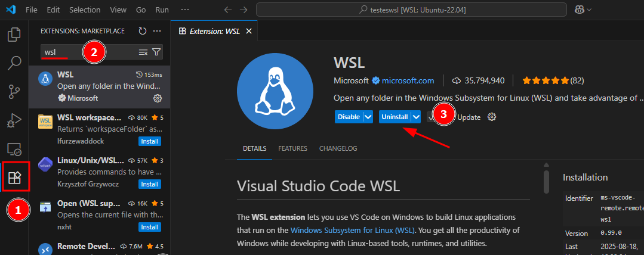Refresh the Extensions Marketplace list

(x=143, y=31)
